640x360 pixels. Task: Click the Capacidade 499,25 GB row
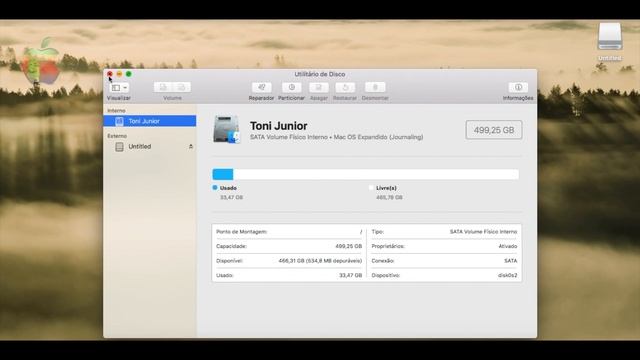tap(289, 246)
